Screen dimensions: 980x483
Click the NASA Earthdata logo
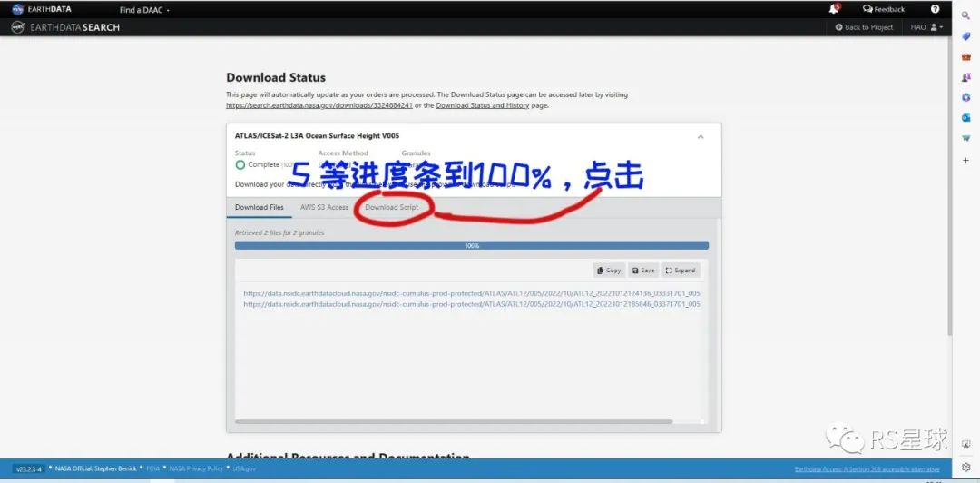[42, 9]
